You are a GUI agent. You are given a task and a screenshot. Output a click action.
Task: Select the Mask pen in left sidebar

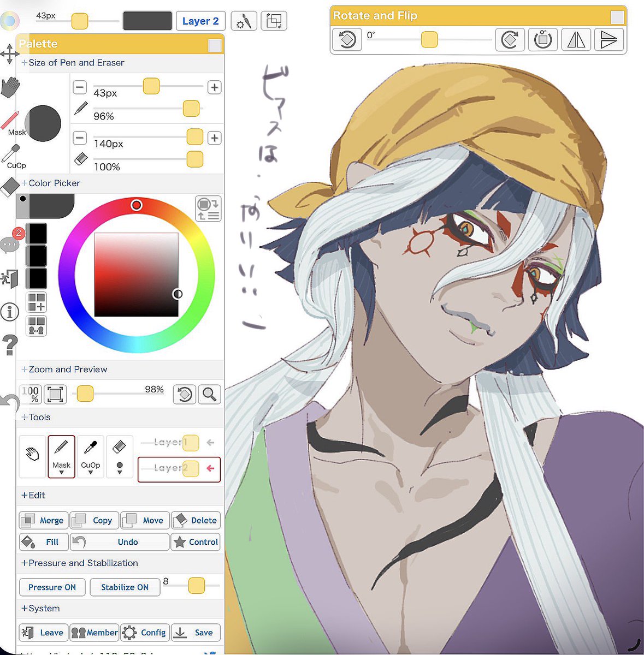point(11,123)
